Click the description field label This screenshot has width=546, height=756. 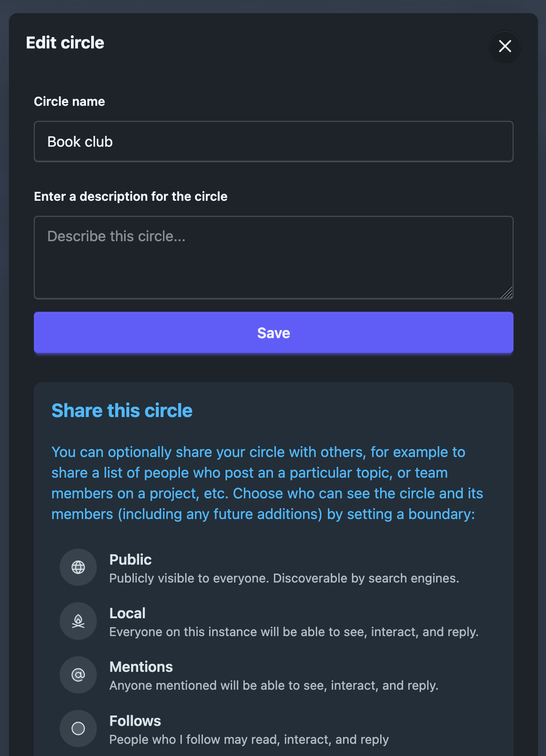pos(131,197)
